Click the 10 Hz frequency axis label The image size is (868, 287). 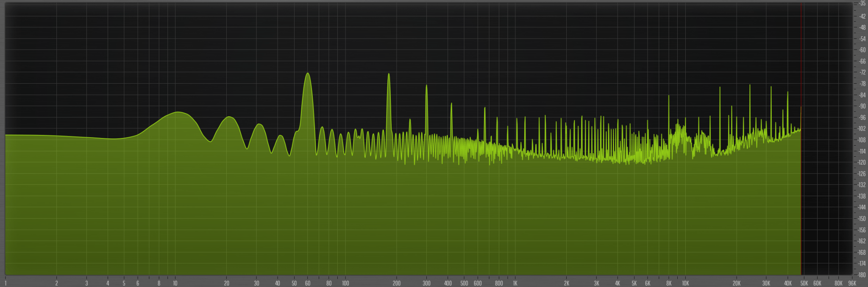pos(175,283)
